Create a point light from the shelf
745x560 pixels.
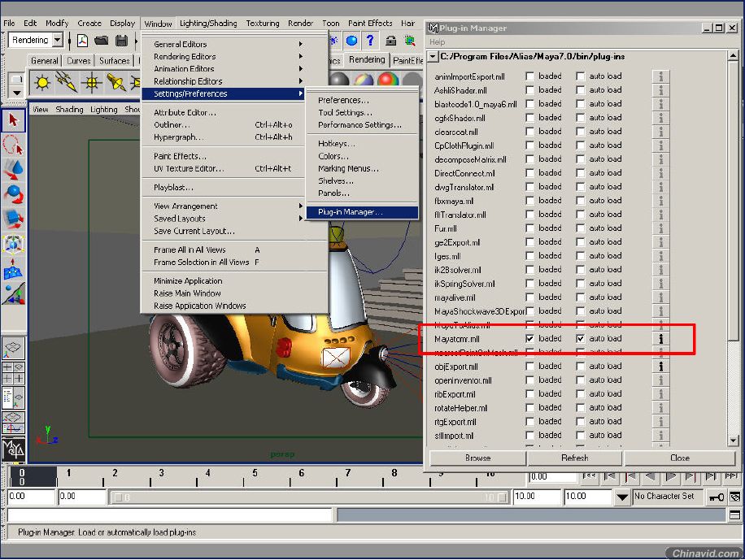tap(91, 83)
